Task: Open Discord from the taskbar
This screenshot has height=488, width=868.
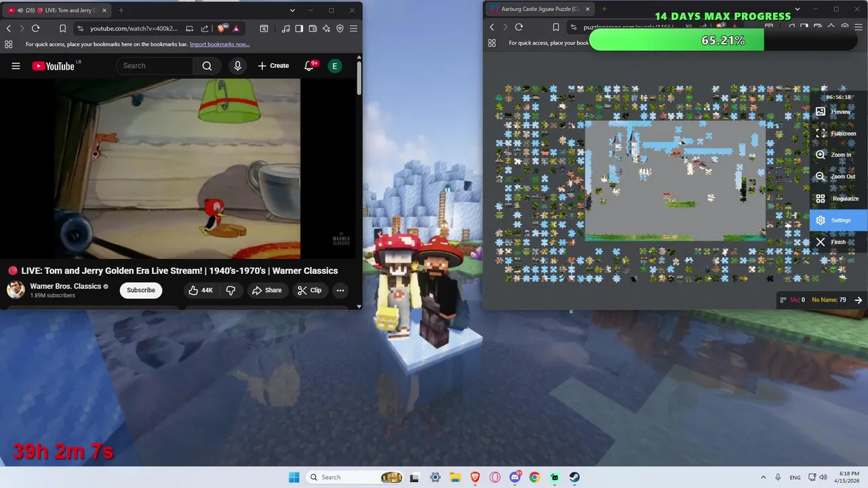Action: (x=515, y=477)
